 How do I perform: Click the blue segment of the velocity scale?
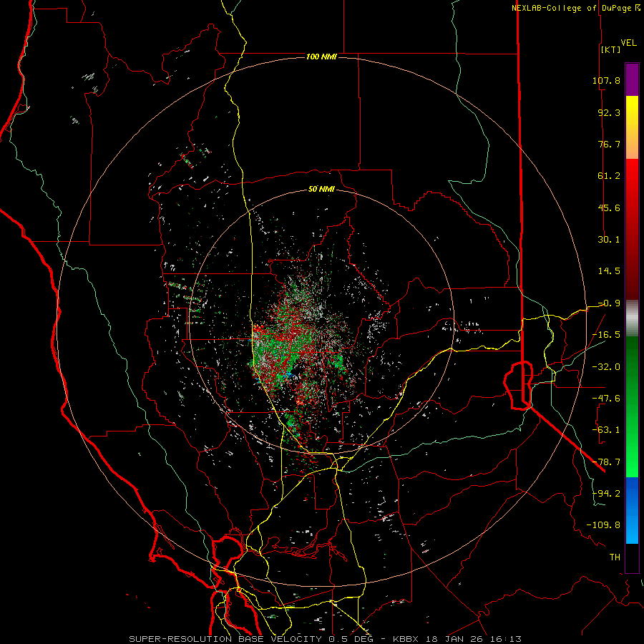click(x=632, y=510)
